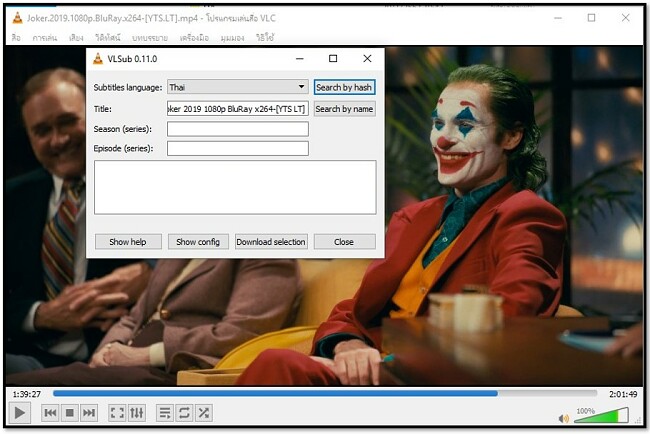Open the first VLC menu (Media)
Viewport: 650px width, 434px height.
coord(16,38)
